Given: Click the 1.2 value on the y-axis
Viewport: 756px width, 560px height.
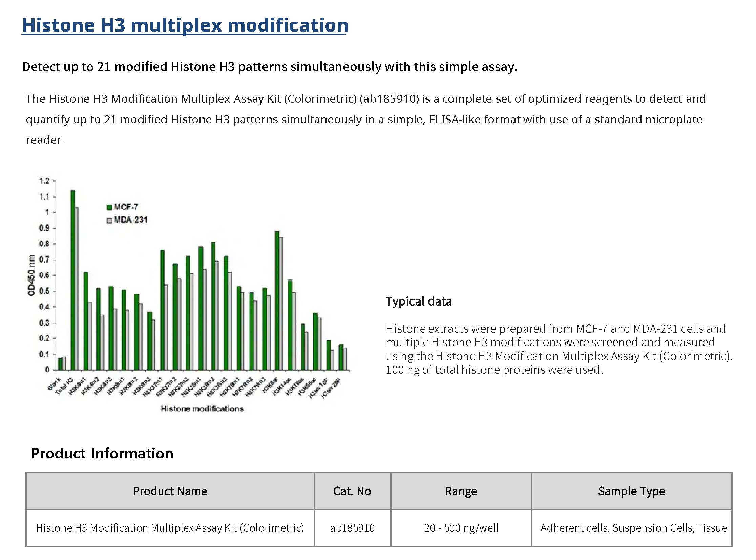Looking at the screenshot, I should 44,181.
